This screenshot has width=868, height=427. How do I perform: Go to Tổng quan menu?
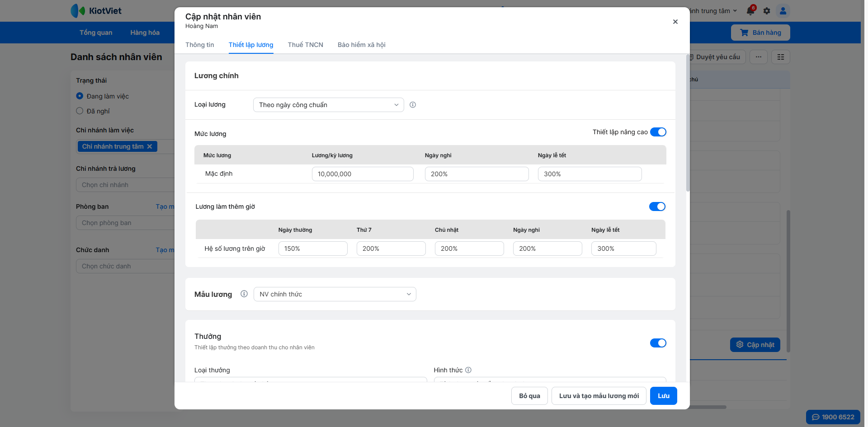pos(96,33)
